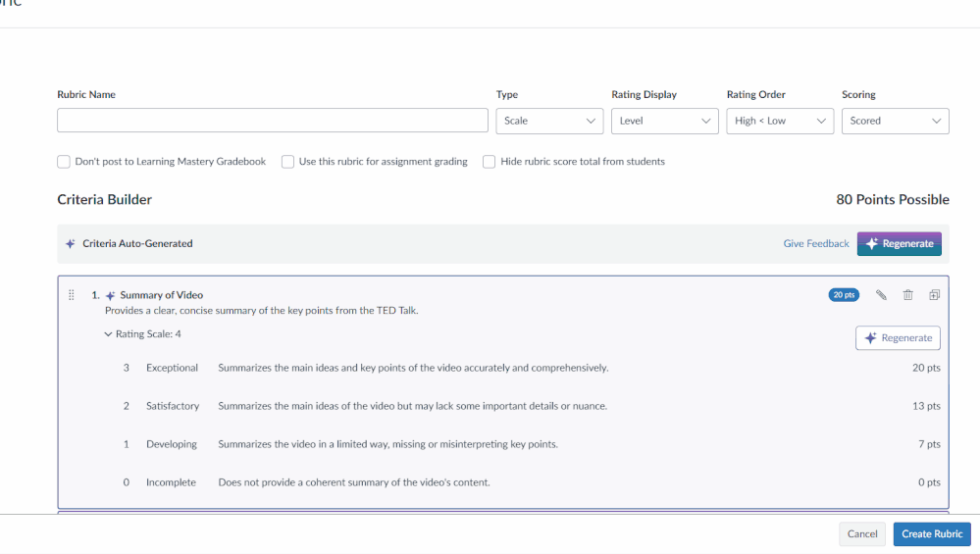Open the Scoring dropdown
Viewport: 980px width, 554px height.
(895, 121)
